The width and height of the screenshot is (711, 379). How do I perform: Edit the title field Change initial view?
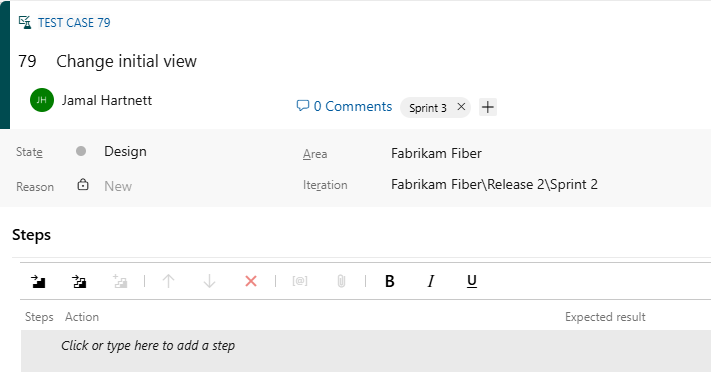(x=127, y=61)
